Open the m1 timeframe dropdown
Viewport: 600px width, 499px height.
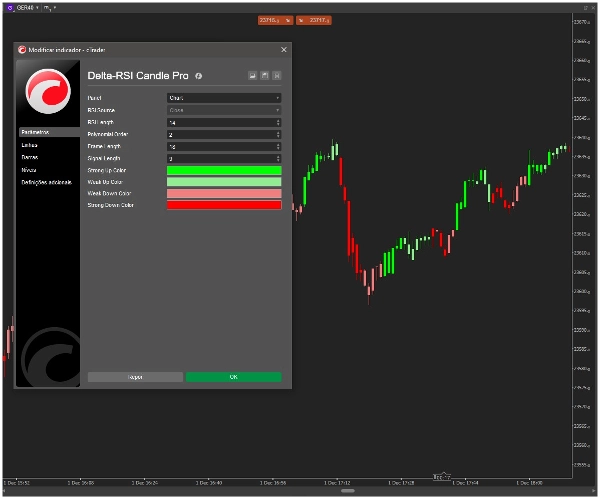click(x=50, y=8)
